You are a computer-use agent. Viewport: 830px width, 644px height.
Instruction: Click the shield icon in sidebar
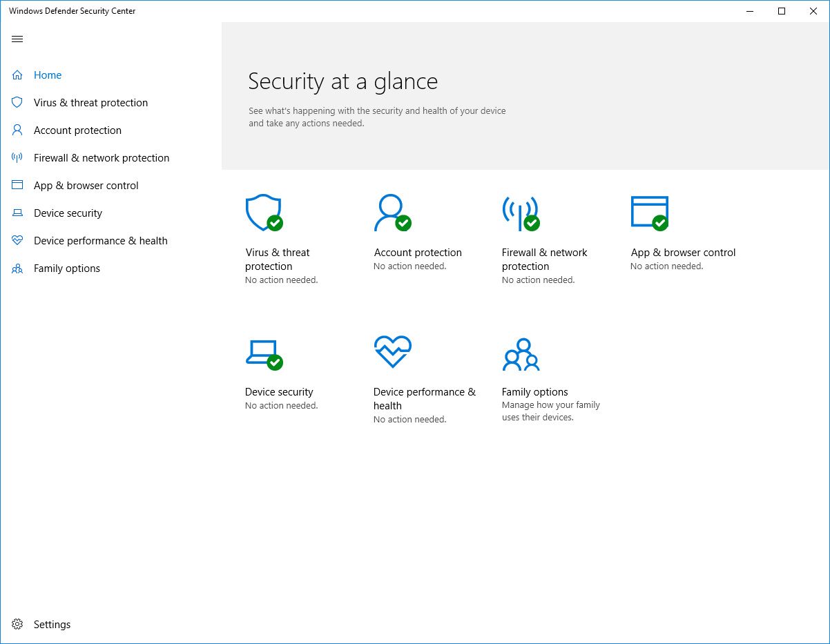coord(17,102)
